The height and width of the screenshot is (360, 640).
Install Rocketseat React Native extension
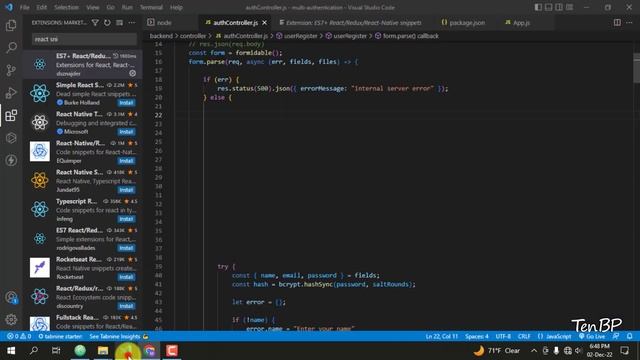pos(126,277)
